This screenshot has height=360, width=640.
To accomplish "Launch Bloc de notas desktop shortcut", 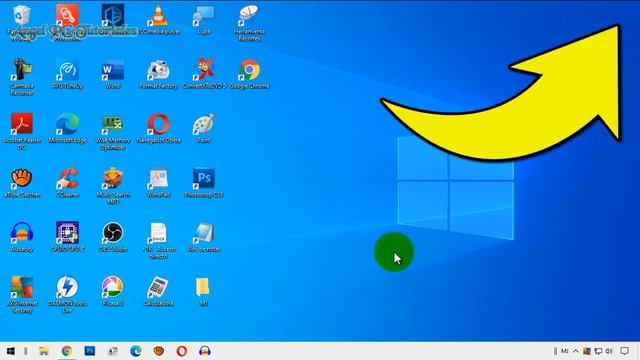I will coord(204,233).
